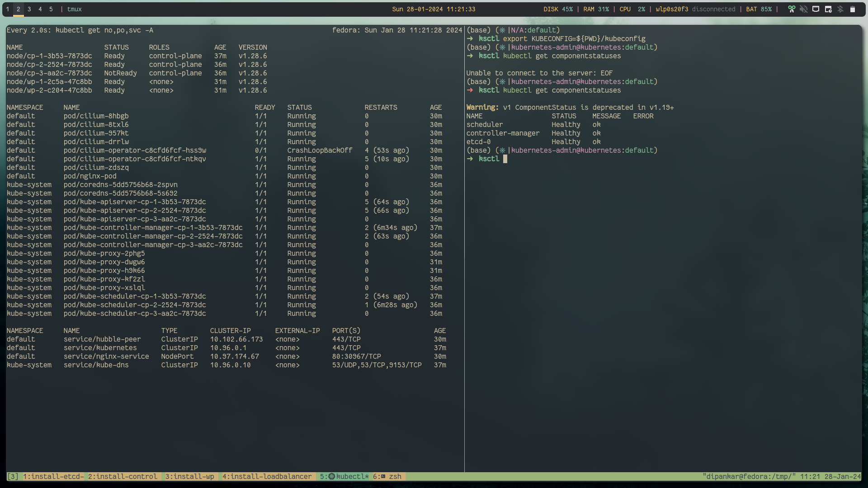This screenshot has height=488, width=868.
Task: Switch to workspace 4 in top bar
Action: [x=40, y=9]
